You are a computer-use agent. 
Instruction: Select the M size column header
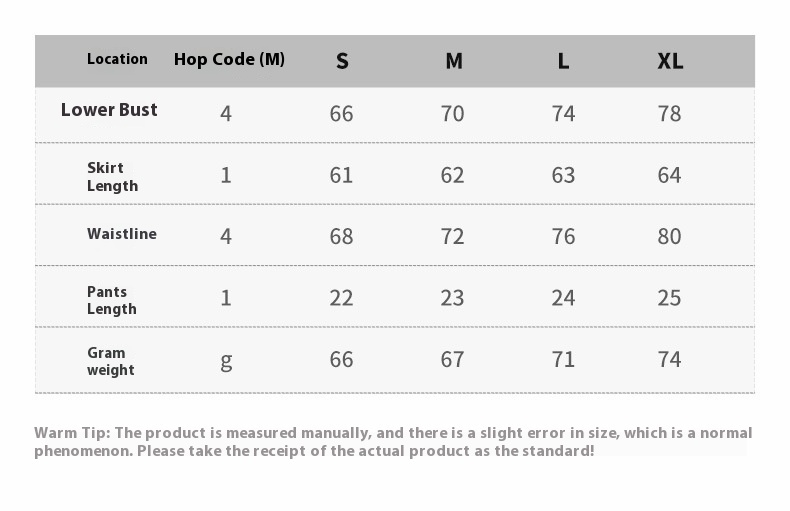coord(454,61)
